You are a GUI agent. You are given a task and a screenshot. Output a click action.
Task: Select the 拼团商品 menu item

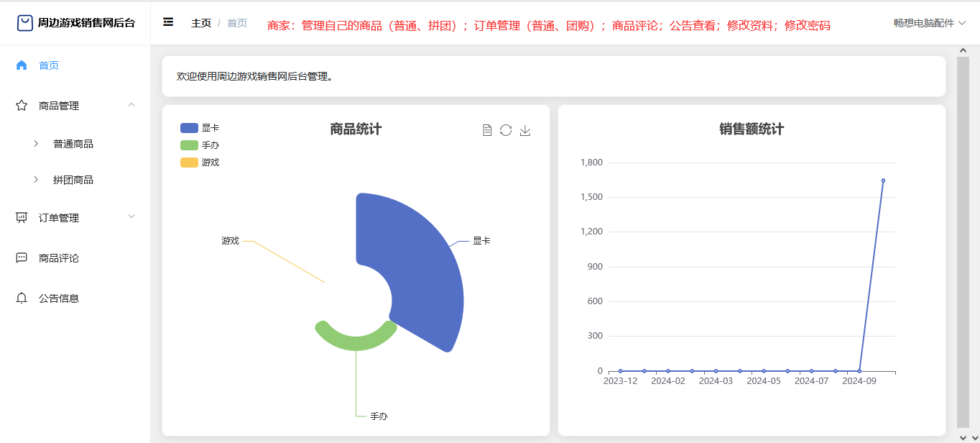(x=73, y=180)
